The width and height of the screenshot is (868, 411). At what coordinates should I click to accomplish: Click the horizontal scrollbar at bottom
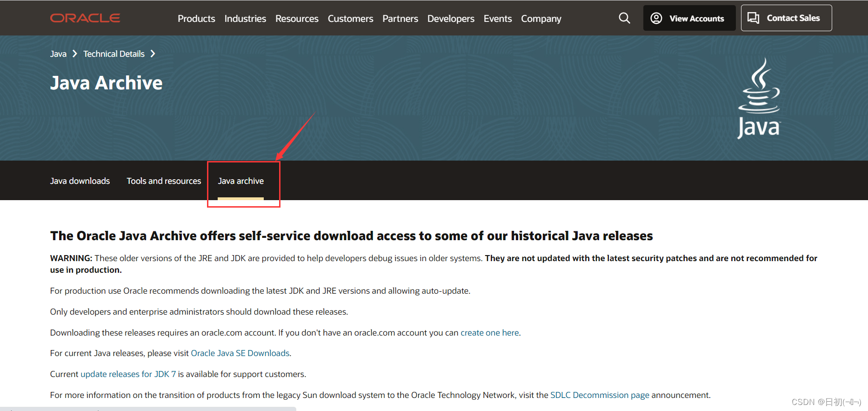point(148,409)
